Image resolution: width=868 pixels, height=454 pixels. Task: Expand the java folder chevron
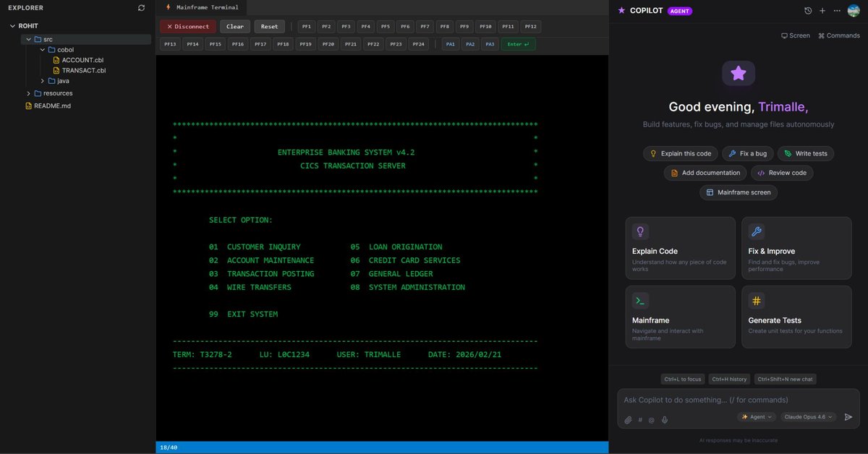[43, 81]
